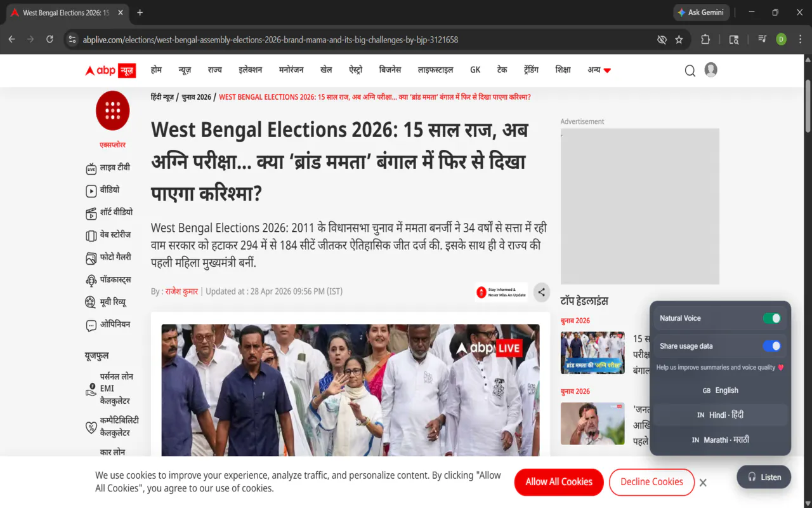Click the web stories icon in sidebar
Image resolution: width=812 pixels, height=508 pixels.
tap(91, 236)
